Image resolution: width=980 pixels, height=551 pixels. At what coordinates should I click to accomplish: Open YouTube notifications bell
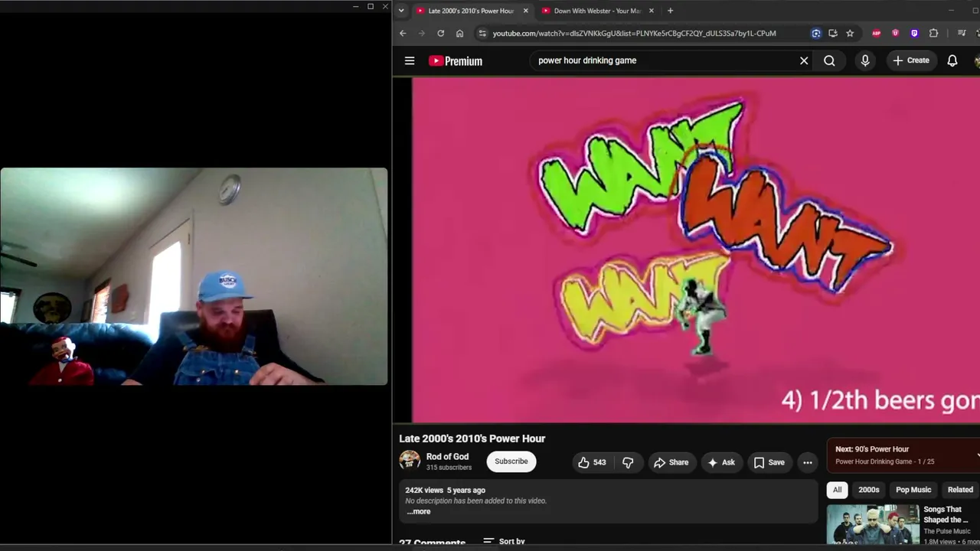click(x=952, y=60)
